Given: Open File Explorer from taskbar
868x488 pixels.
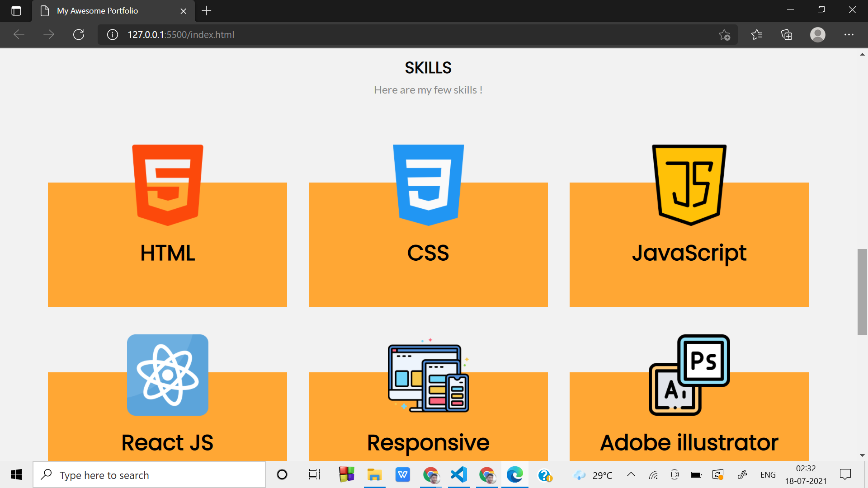Looking at the screenshot, I should tap(375, 475).
